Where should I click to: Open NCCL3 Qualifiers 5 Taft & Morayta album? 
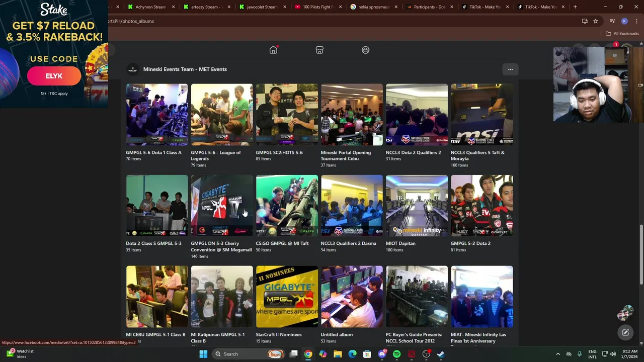(481, 115)
